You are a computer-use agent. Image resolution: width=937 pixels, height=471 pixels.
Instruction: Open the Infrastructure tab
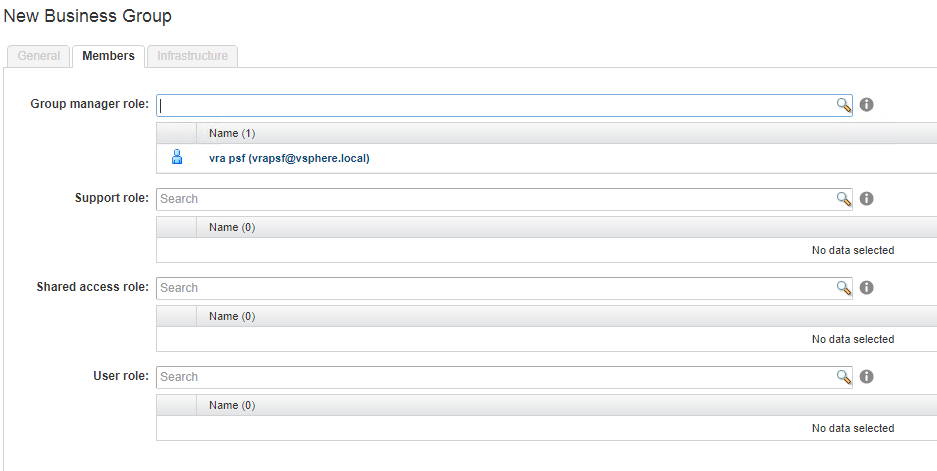192,56
